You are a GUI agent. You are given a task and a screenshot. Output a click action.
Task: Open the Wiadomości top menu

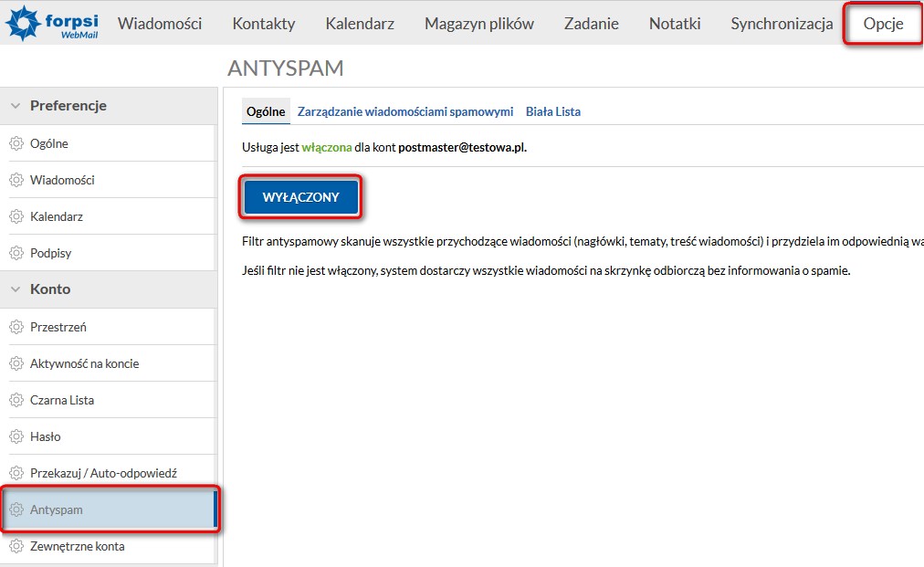[160, 24]
